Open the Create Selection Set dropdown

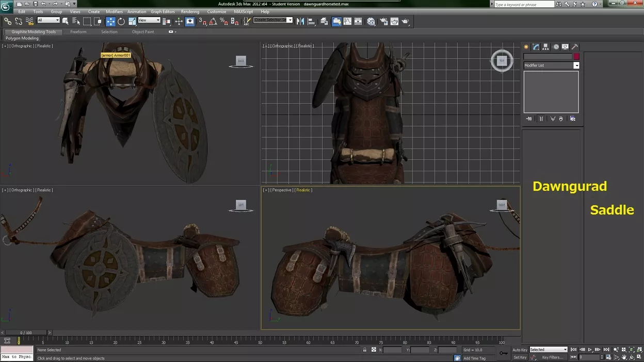(x=273, y=20)
